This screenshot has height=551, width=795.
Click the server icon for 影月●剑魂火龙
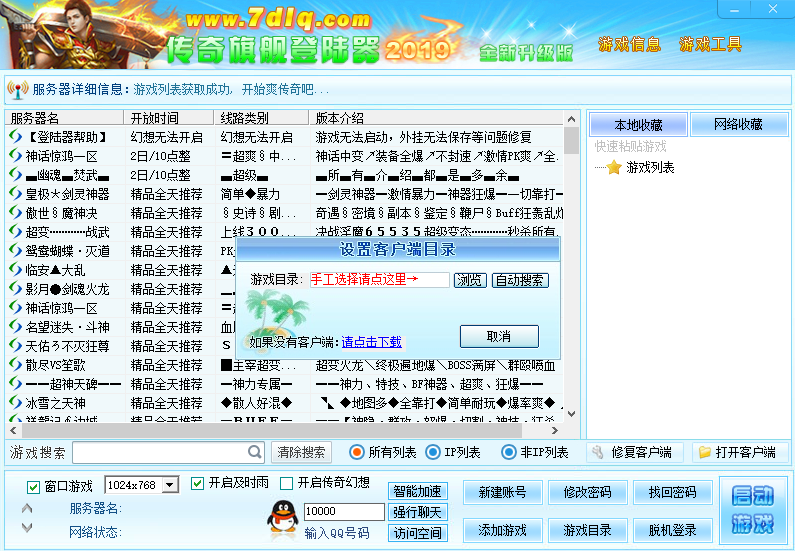pos(15,289)
